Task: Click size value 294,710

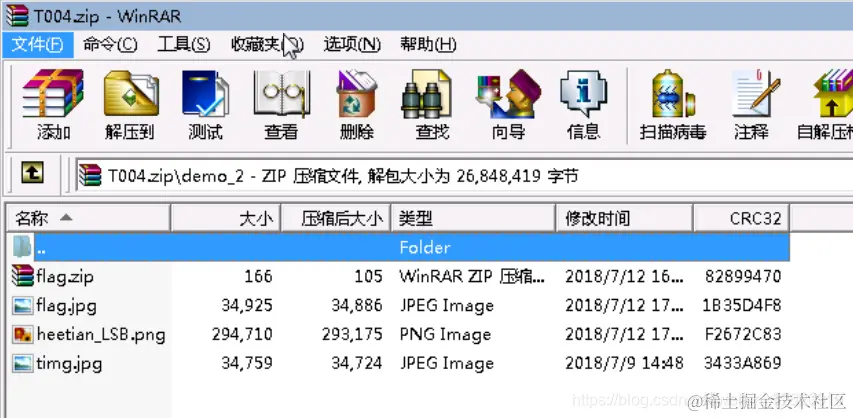Action: (x=242, y=334)
